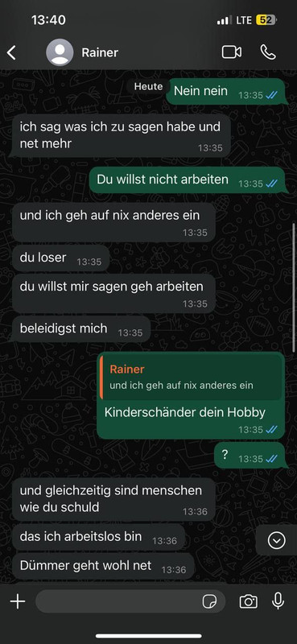Viewport: 297px width, 644px height.
Task: Go back using the top-left chevron
Action: [11, 52]
